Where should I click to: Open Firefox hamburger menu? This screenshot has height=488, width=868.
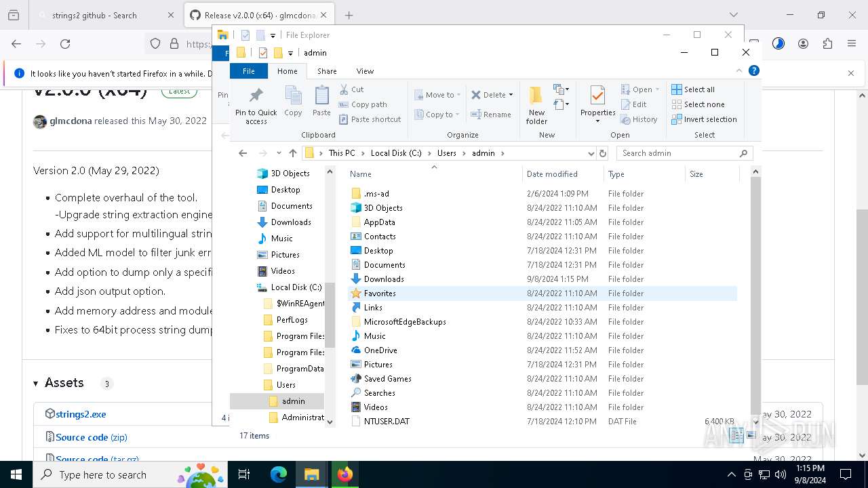(x=852, y=44)
